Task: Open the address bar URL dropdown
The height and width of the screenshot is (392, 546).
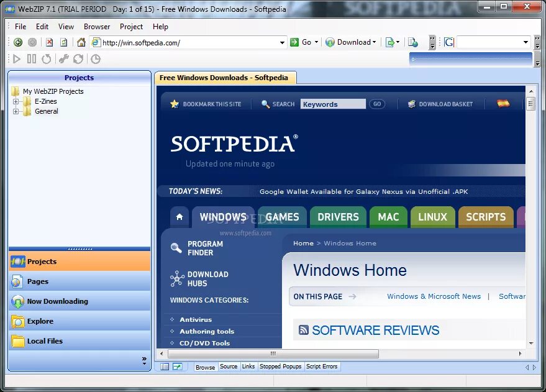Action: pos(282,43)
